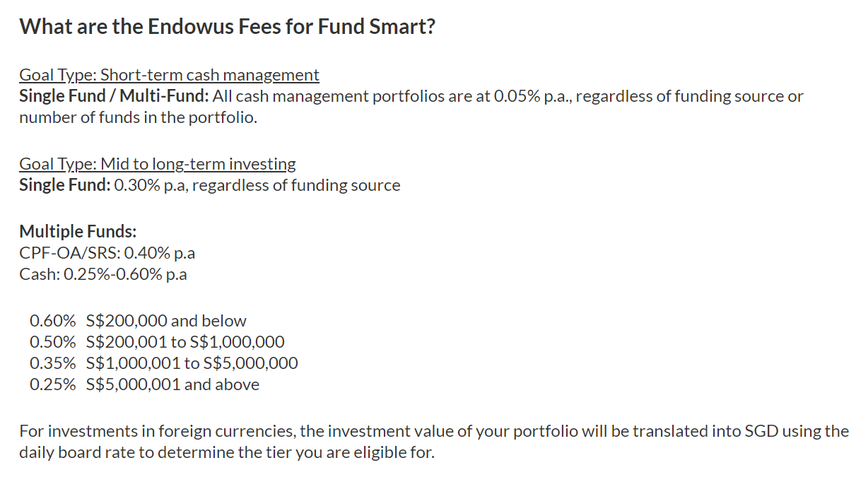The height and width of the screenshot is (482, 868).
Task: Click the 0.25% S$5,000,001 and above tier
Action: click(x=144, y=384)
